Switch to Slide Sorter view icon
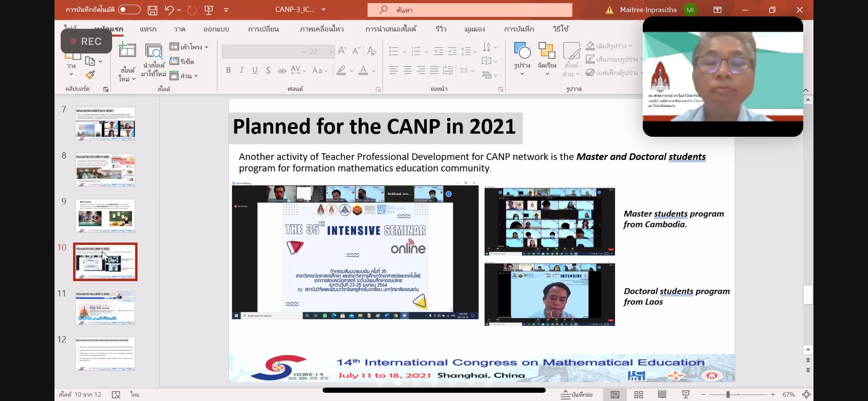 pos(638,394)
